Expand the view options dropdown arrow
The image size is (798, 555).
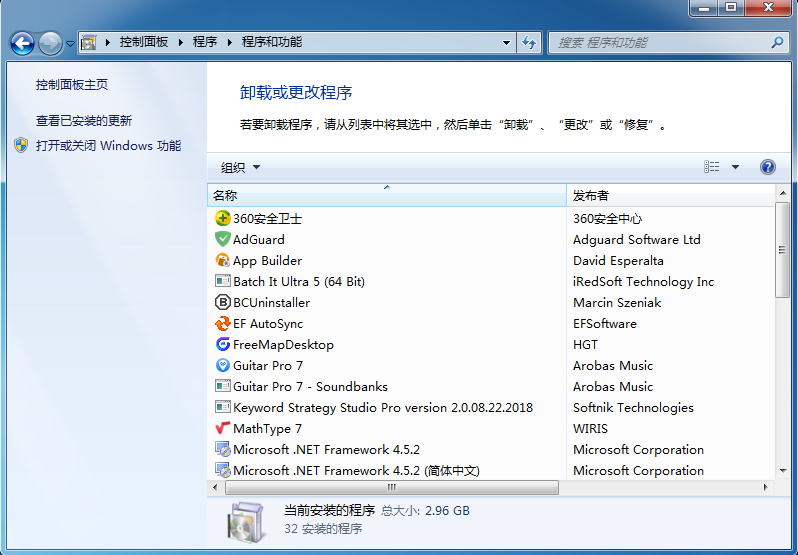click(x=735, y=167)
